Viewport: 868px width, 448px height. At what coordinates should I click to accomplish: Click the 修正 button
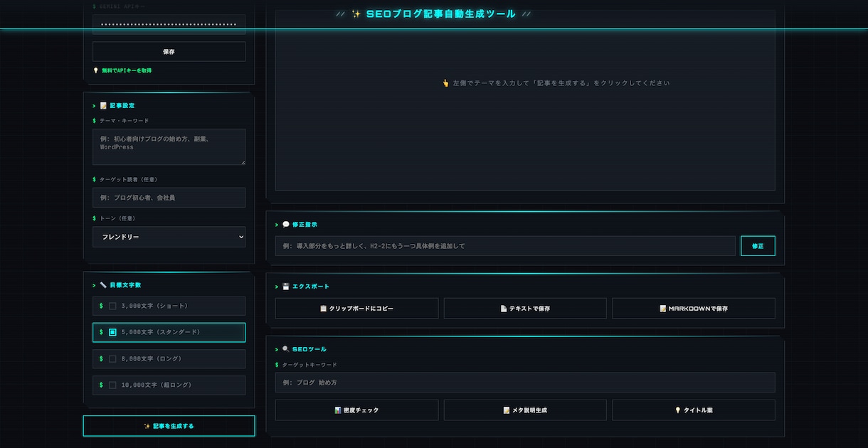coord(758,246)
